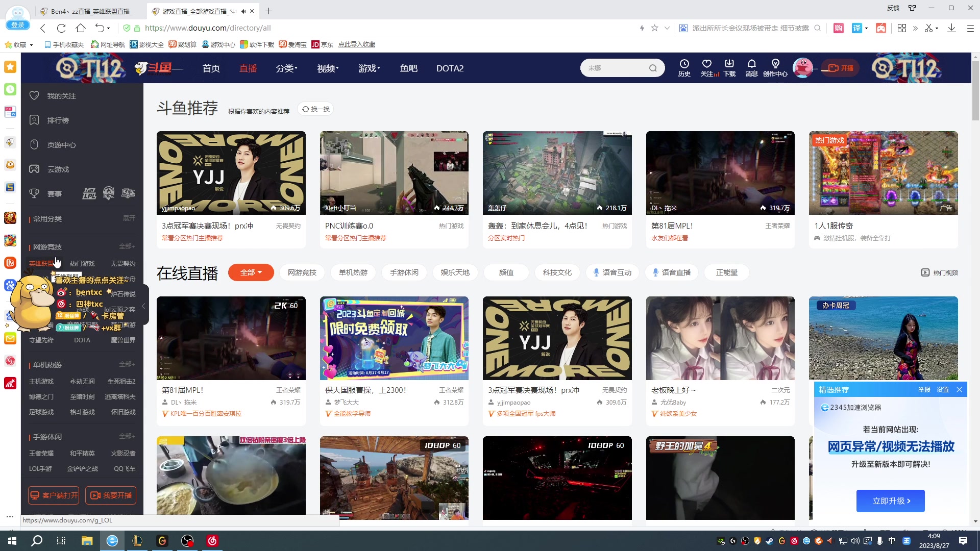Select the 娱乐天地 category tab

[455, 272]
